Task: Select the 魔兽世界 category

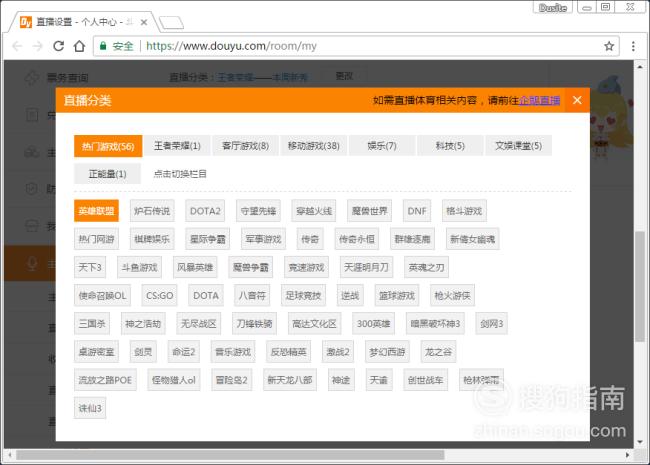Action: pos(369,211)
